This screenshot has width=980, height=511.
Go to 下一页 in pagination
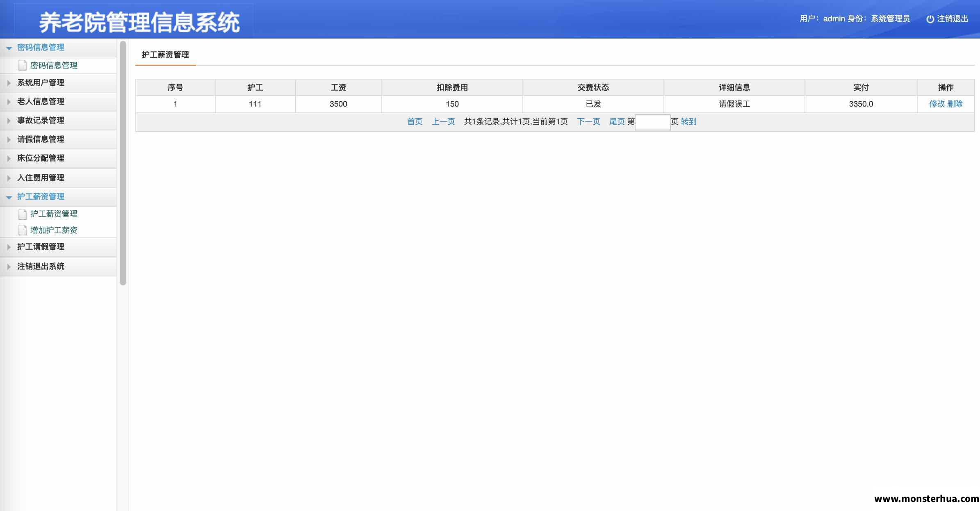click(589, 122)
